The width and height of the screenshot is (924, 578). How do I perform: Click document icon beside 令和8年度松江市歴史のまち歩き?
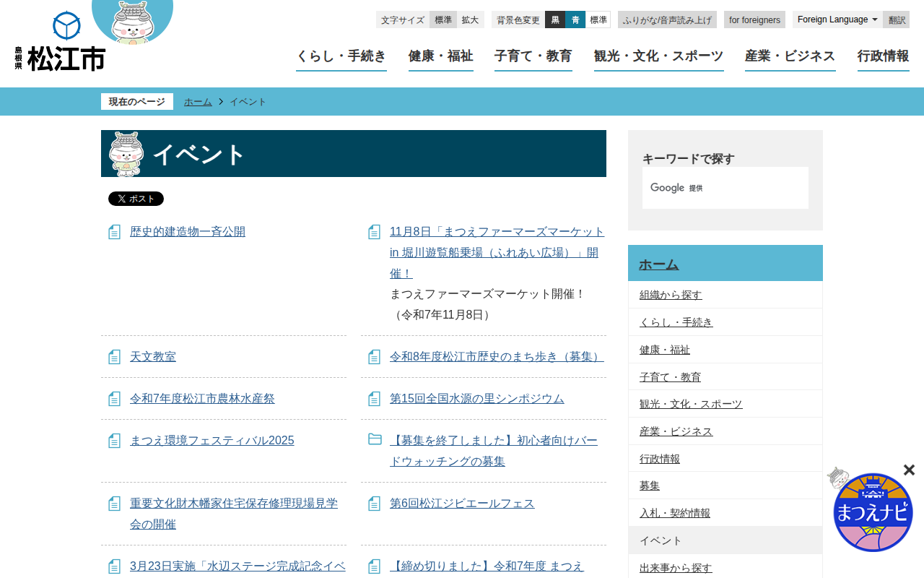pyautogui.click(x=374, y=357)
